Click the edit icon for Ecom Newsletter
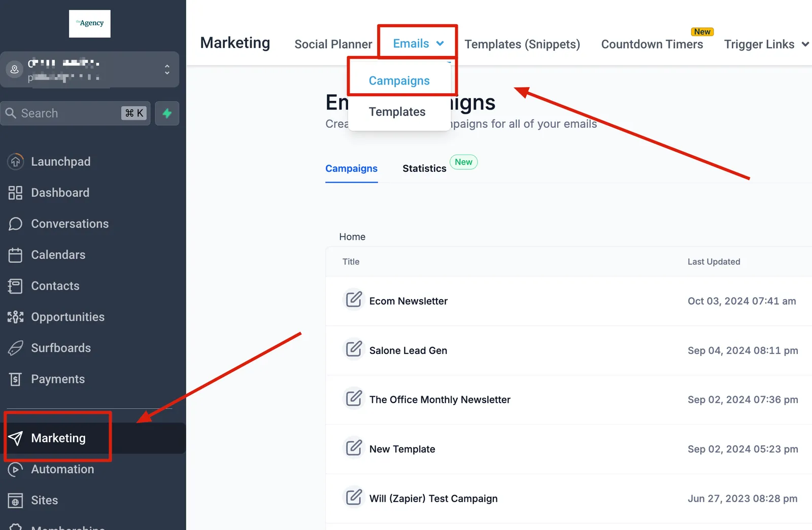812x530 pixels. [354, 299]
